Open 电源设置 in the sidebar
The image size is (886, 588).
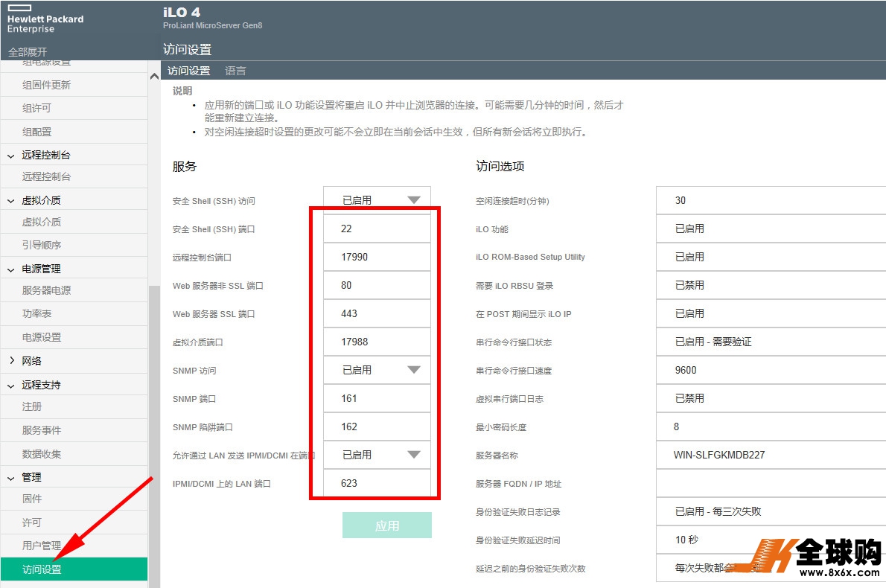[74, 337]
